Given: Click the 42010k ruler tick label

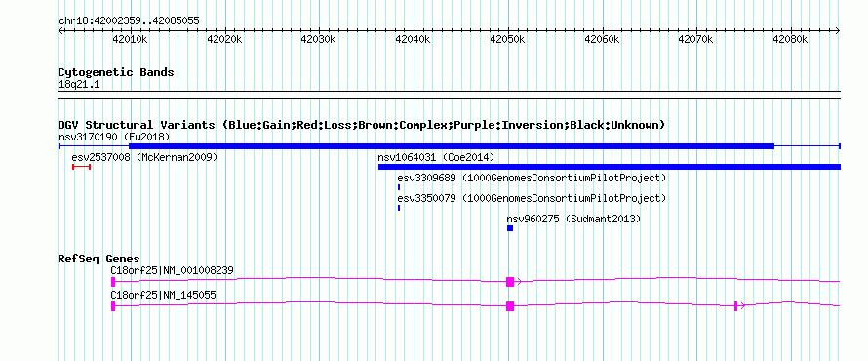Looking at the screenshot, I should 130,39.
